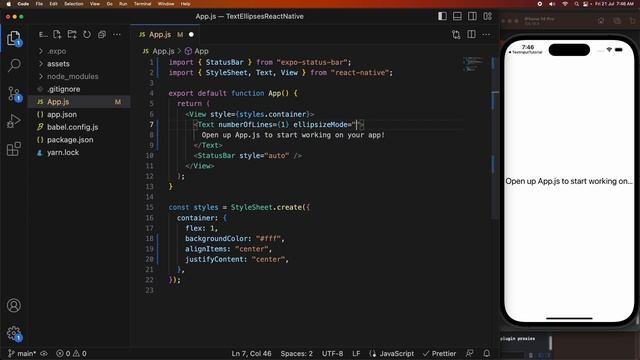Open the Search view in activity bar
The width and height of the screenshot is (640, 360).
[14, 64]
